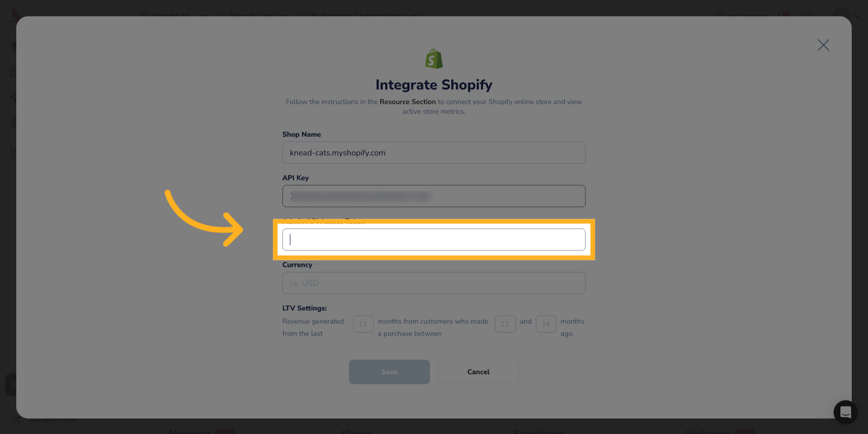The image size is (868, 434).
Task: Click the Shopify bag logo
Action: pos(434,59)
